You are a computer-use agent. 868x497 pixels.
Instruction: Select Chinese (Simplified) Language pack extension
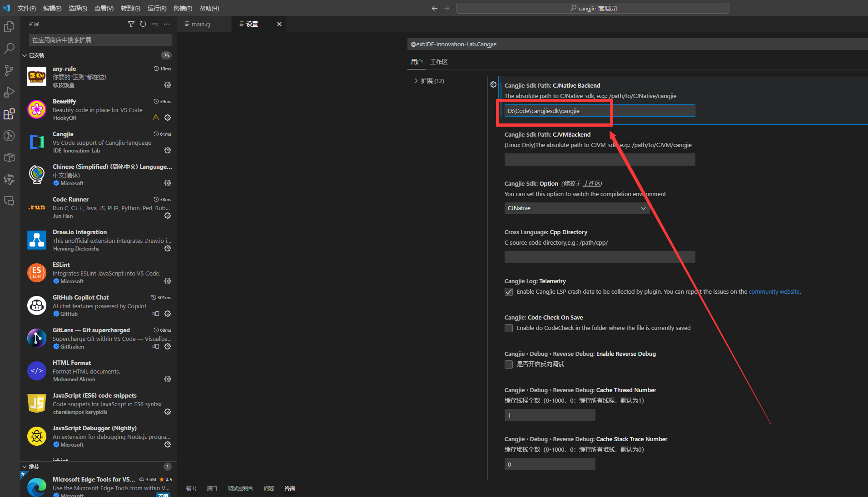(x=99, y=175)
